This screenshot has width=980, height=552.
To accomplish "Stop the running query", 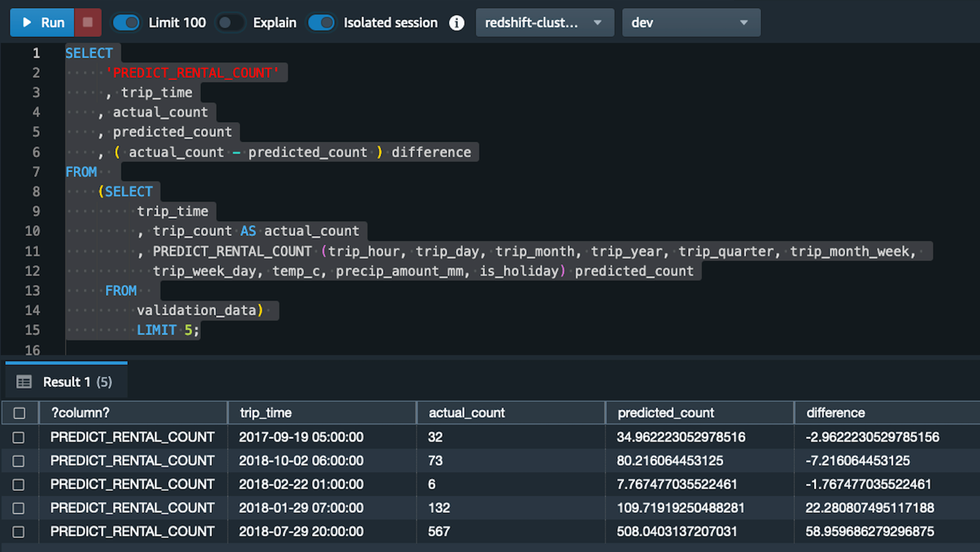I will (x=88, y=23).
